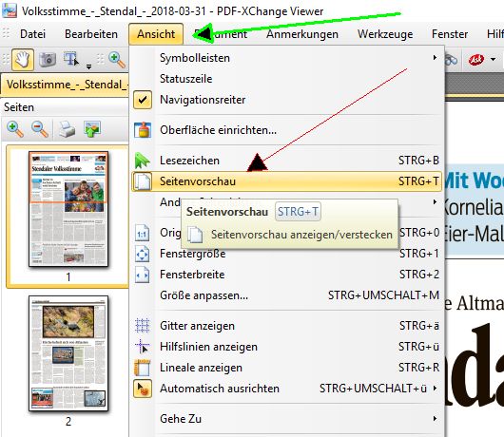Select page 2 thumbnail
504x437 pixels.
pos(68,353)
